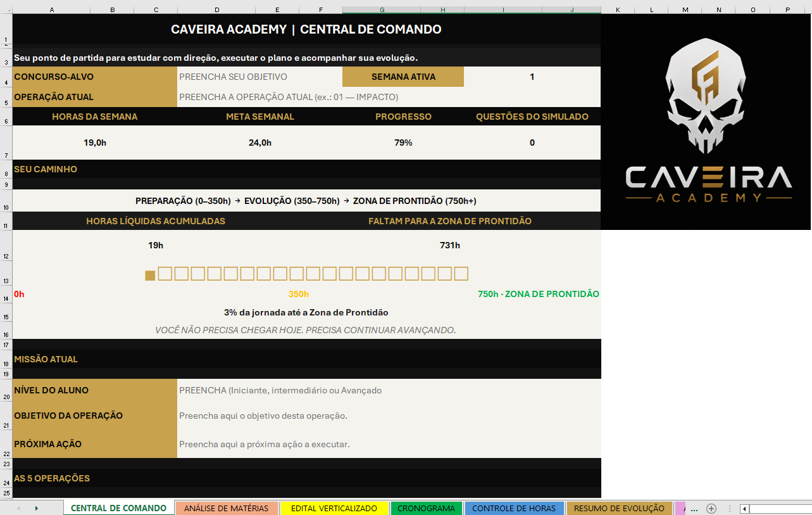Viewport: 812px width, 515px height.
Task: Click the 'PREENCHA SEU OBJETIVO' cell
Action: click(x=259, y=77)
